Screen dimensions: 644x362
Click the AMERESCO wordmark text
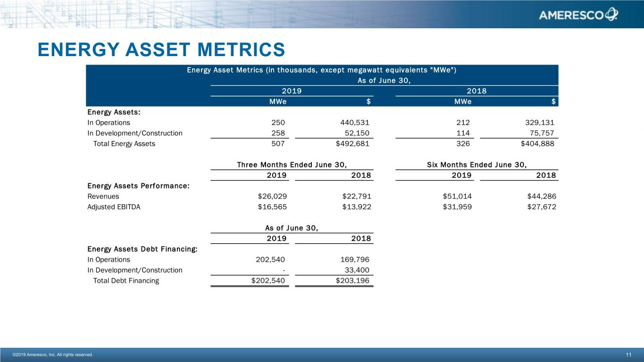click(571, 16)
